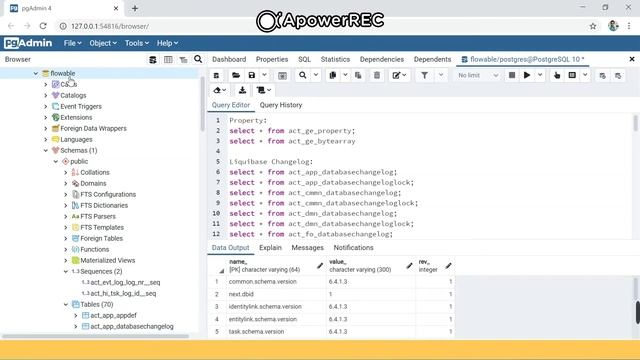640x360 pixels.
Task: Open execute options dropdown arrow
Action: (540, 75)
